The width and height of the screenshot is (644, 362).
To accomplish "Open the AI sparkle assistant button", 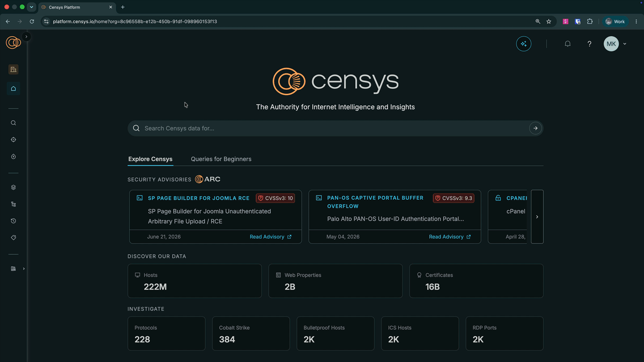I will (x=524, y=44).
